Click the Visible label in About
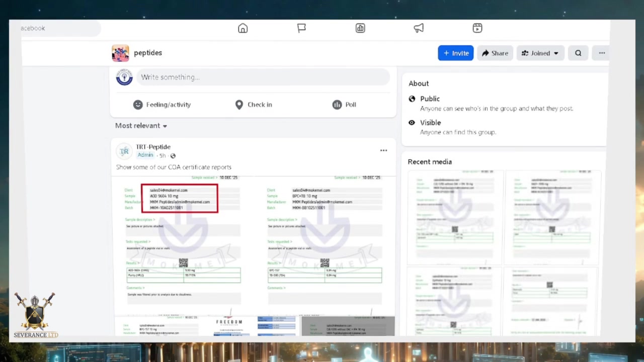 tap(430, 123)
